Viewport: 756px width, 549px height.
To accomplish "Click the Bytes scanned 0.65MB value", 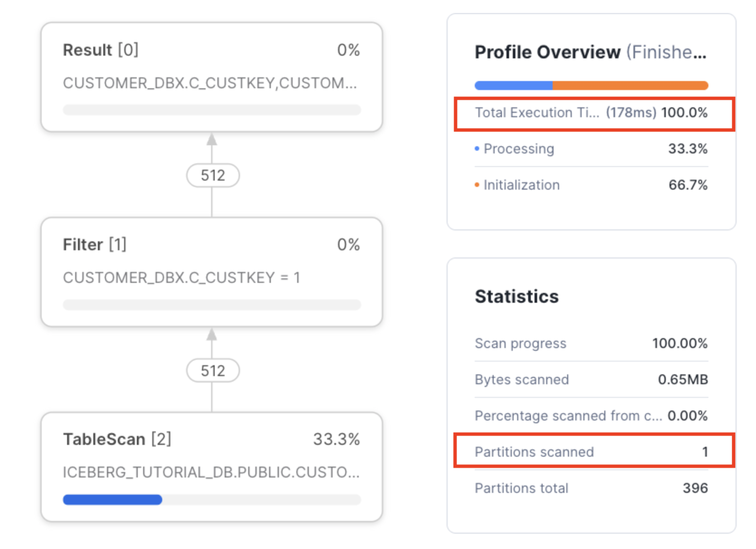I will pyautogui.click(x=684, y=379).
